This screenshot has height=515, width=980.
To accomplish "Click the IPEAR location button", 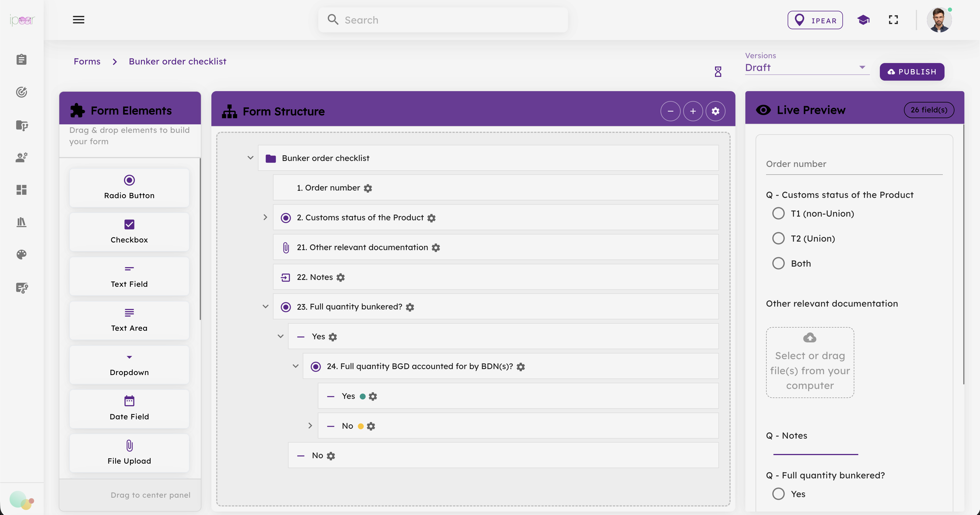I will pos(815,20).
